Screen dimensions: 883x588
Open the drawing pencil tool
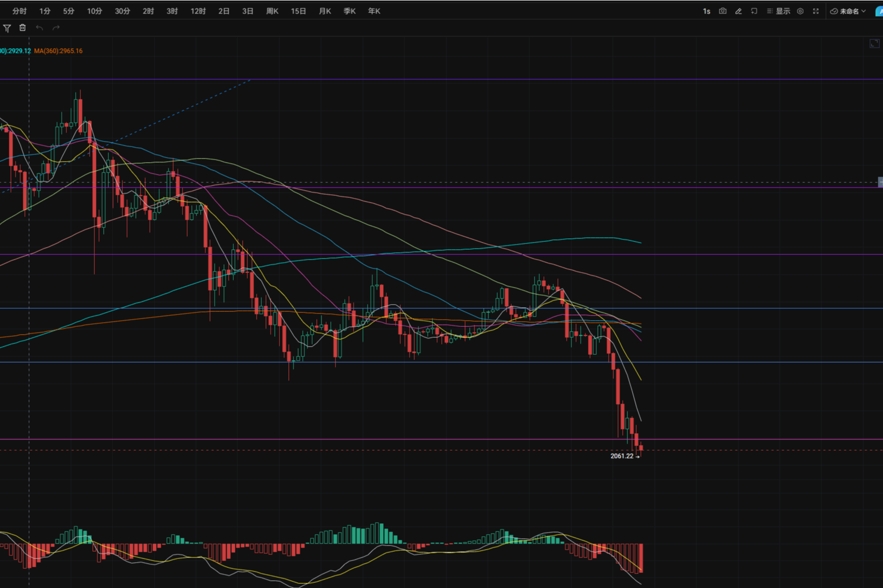[738, 11]
